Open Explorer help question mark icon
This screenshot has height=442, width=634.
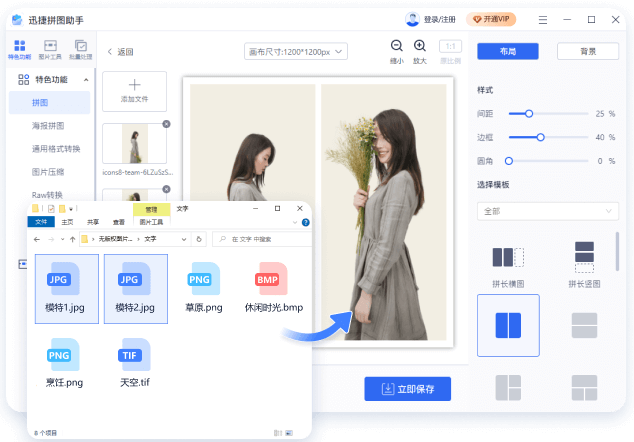click(x=306, y=222)
